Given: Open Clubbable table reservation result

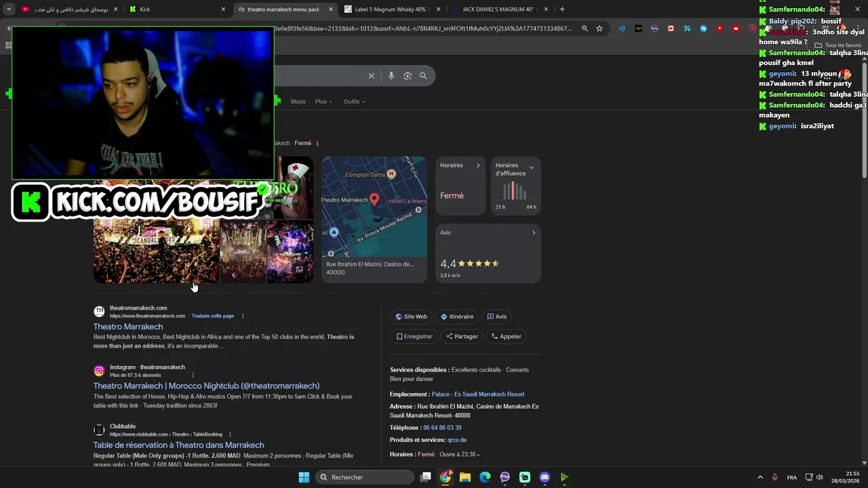Looking at the screenshot, I should point(179,445).
